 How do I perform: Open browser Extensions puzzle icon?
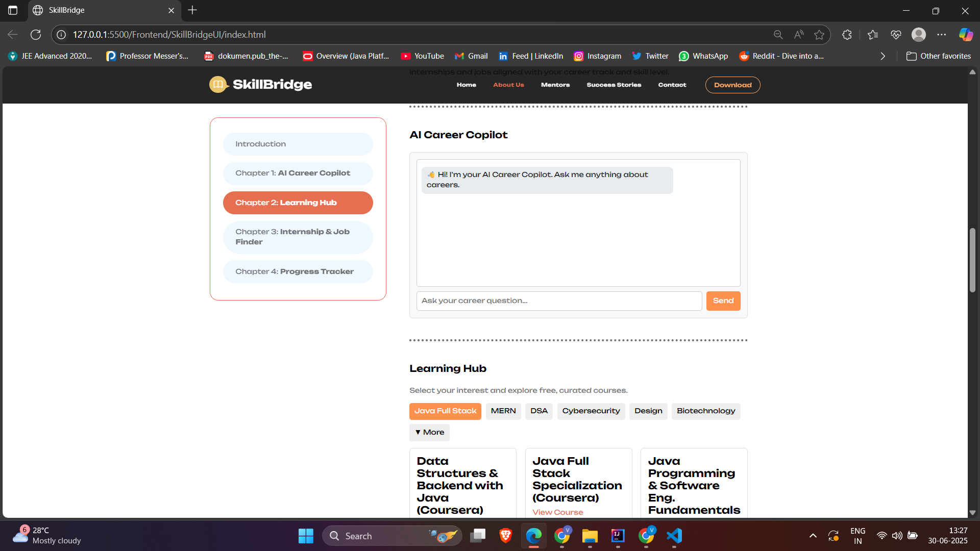pyautogui.click(x=847, y=35)
